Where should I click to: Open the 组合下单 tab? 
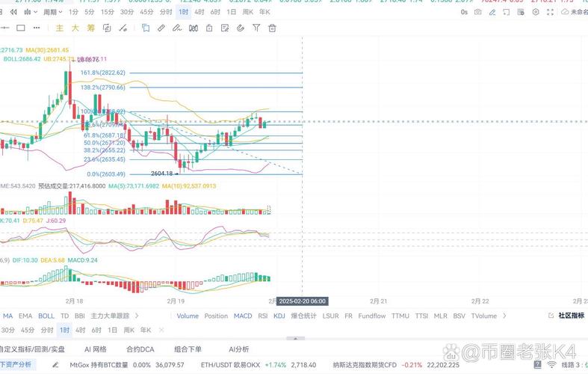188,349
